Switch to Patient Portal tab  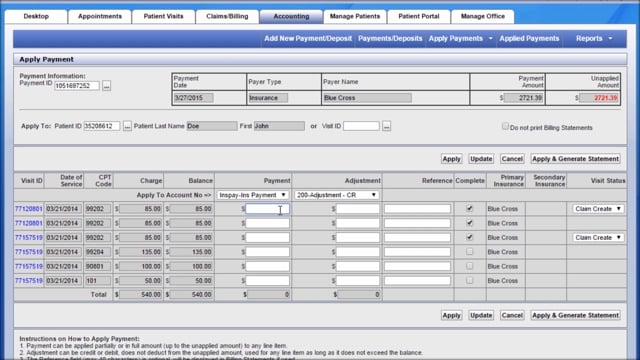click(419, 16)
